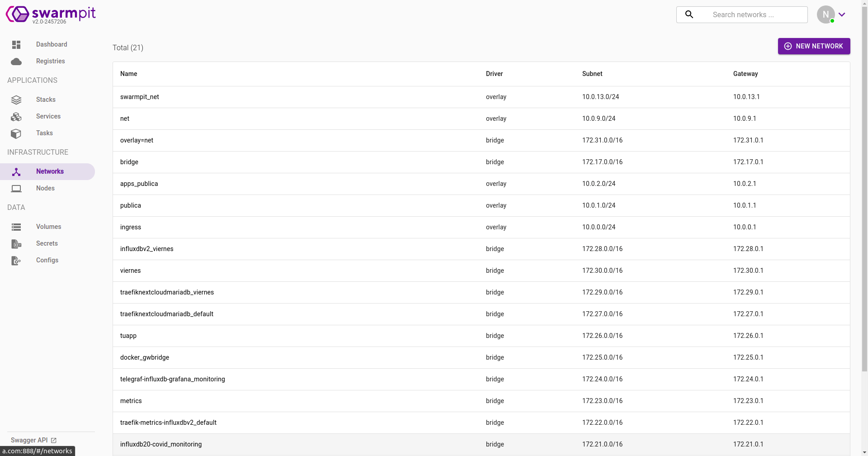Open the Swagger API link
The width and height of the screenshot is (868, 456).
click(33, 440)
